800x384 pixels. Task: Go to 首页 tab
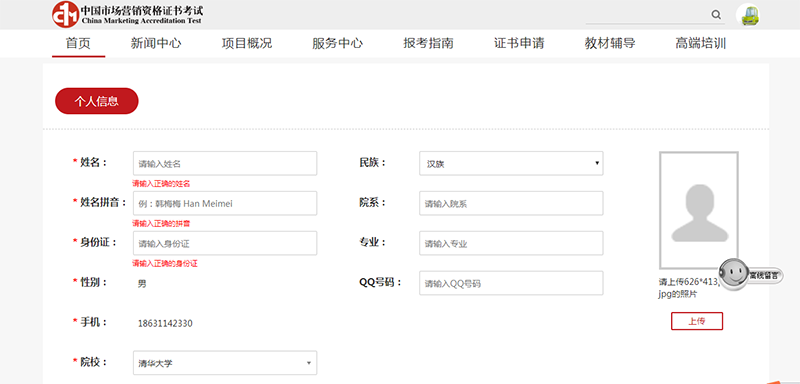pos(78,43)
